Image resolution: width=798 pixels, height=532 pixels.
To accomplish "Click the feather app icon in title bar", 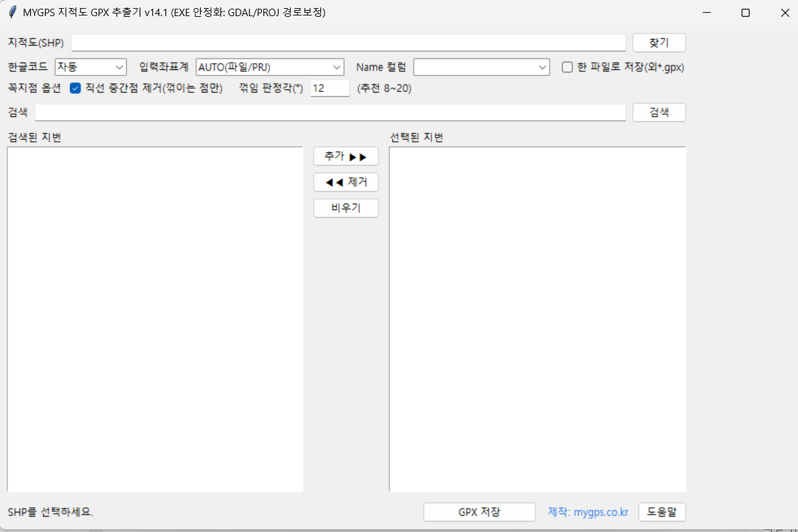I will 12,13.
